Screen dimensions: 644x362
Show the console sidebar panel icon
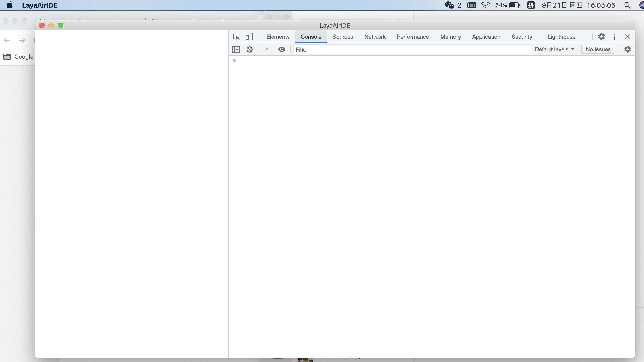[236, 49]
